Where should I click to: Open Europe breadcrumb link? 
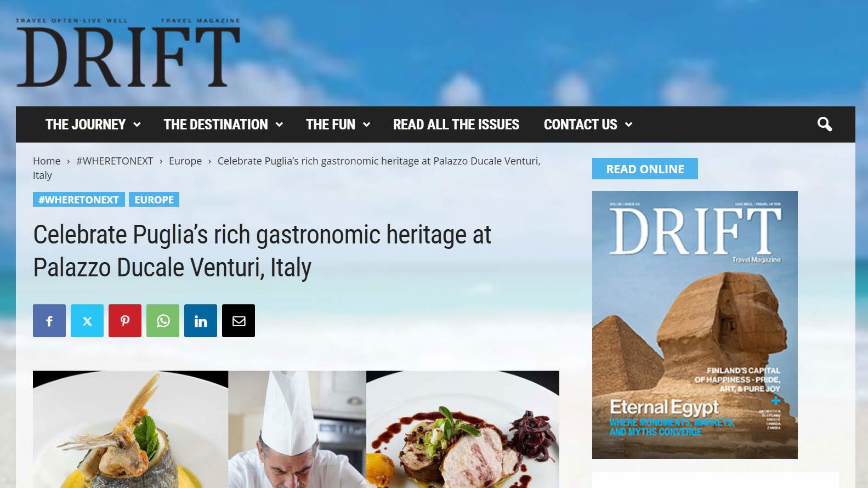click(185, 161)
